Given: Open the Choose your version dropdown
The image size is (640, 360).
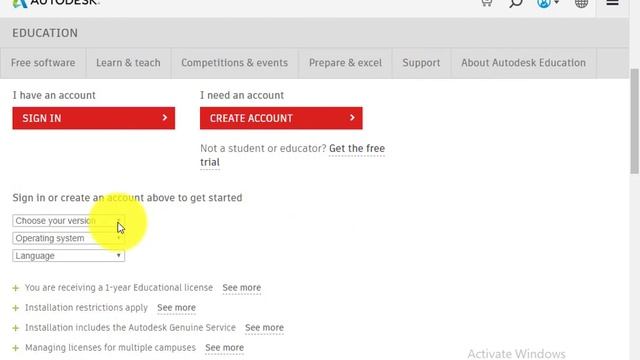Looking at the screenshot, I should 69,220.
